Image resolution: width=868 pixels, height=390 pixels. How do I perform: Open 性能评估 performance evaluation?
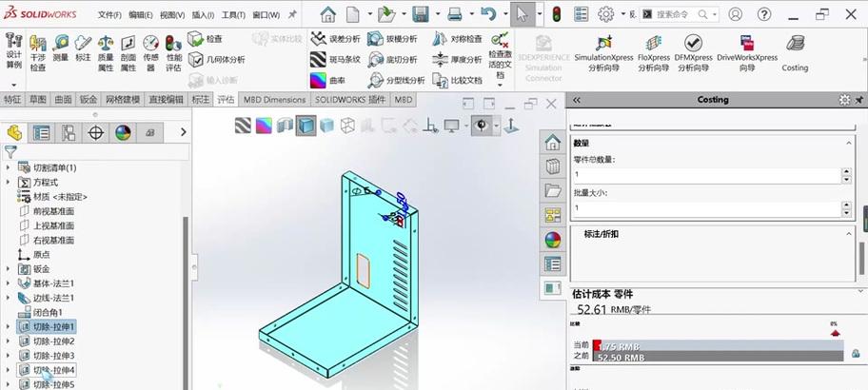[173, 53]
